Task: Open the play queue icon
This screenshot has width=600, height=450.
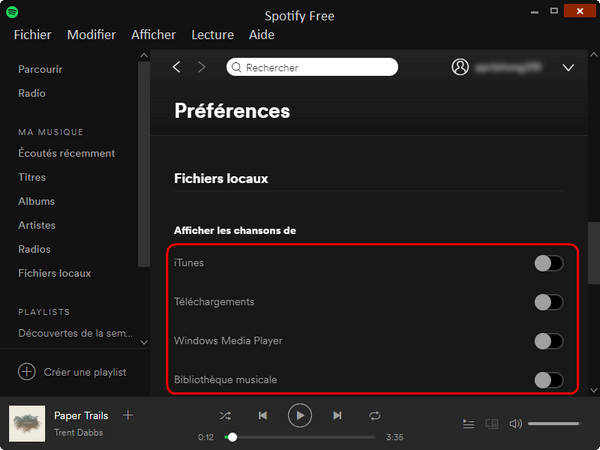Action: 468,424
